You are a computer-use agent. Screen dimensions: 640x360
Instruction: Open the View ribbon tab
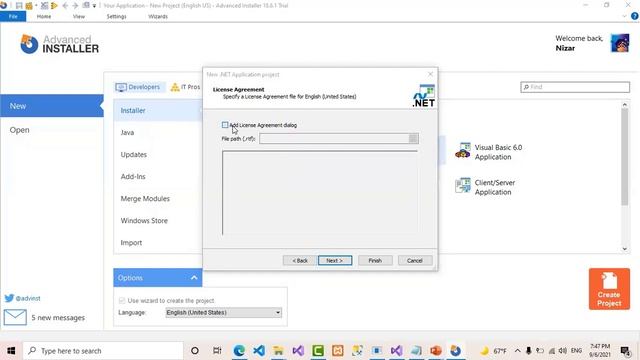[79, 16]
